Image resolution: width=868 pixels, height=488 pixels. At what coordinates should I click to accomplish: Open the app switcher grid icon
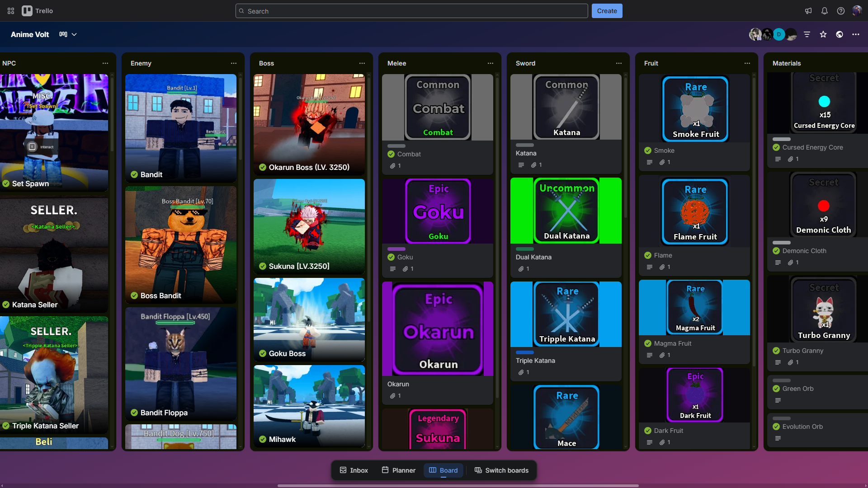coord(10,11)
